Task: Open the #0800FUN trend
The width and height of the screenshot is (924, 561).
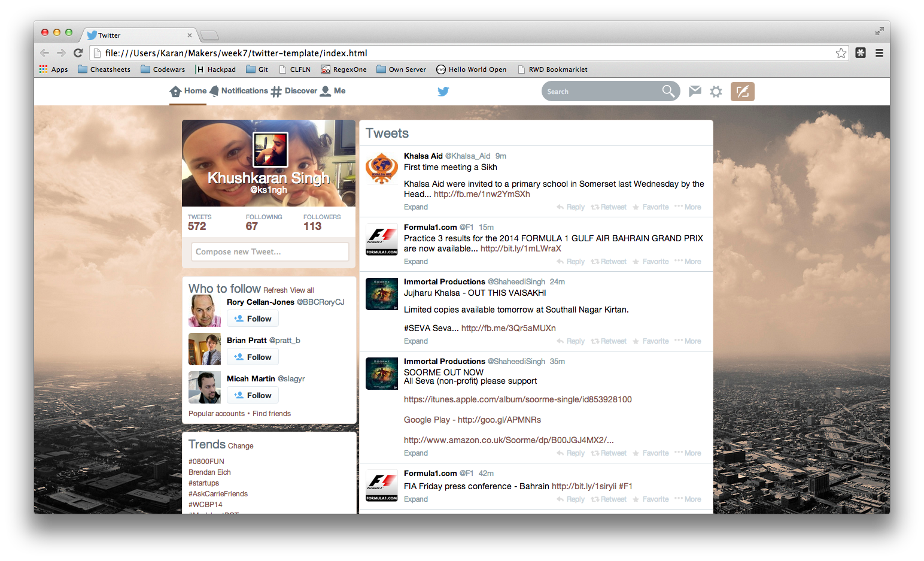Action: [x=206, y=462]
